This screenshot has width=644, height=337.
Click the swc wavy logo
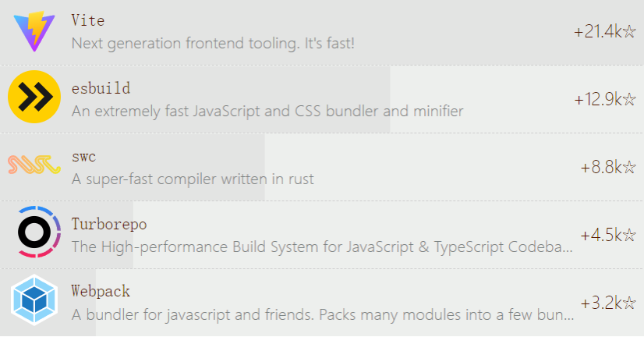35,165
